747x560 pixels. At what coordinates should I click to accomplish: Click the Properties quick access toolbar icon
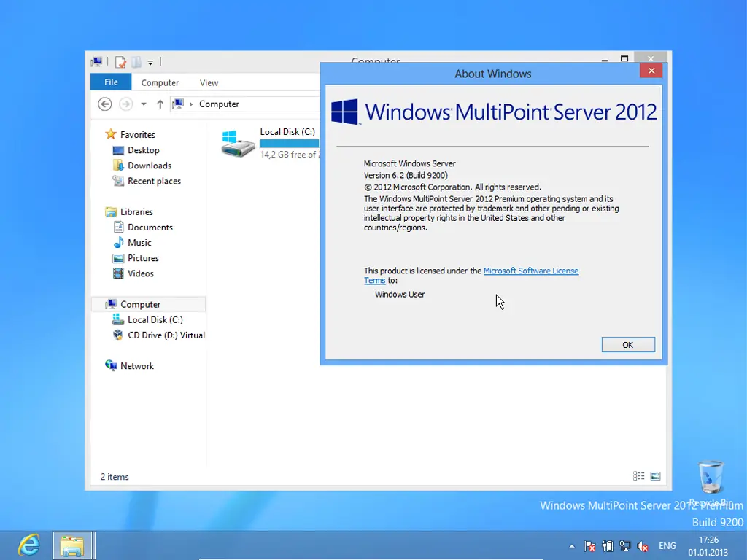[120, 62]
